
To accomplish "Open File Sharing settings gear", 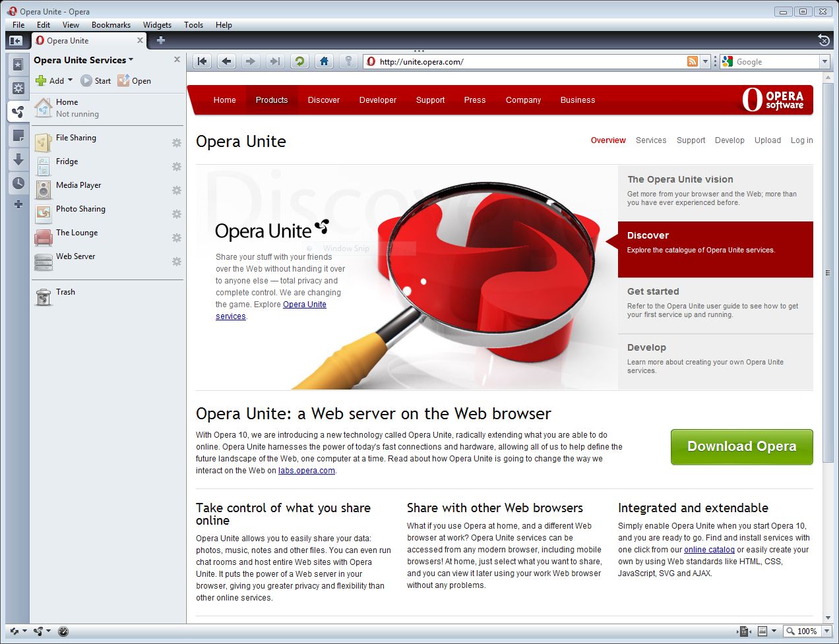I will point(177,143).
